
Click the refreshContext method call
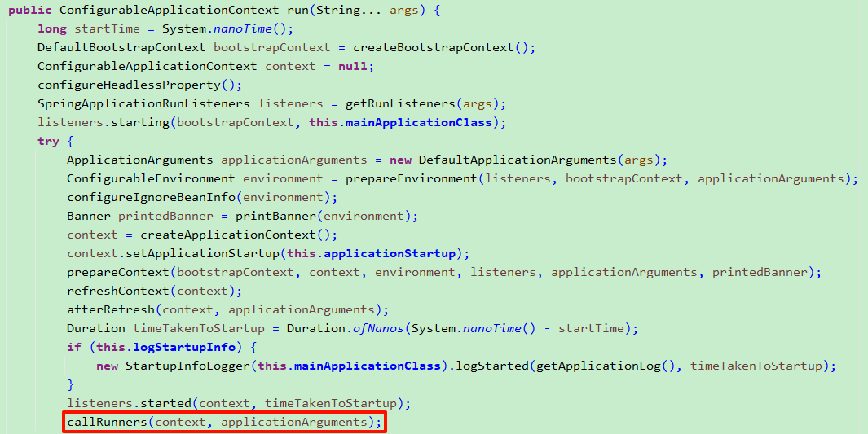click(x=118, y=292)
